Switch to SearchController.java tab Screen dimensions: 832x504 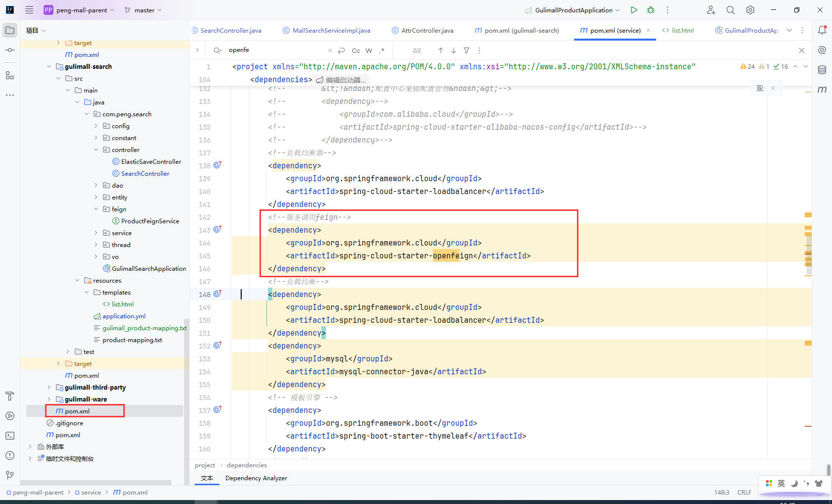click(x=226, y=30)
